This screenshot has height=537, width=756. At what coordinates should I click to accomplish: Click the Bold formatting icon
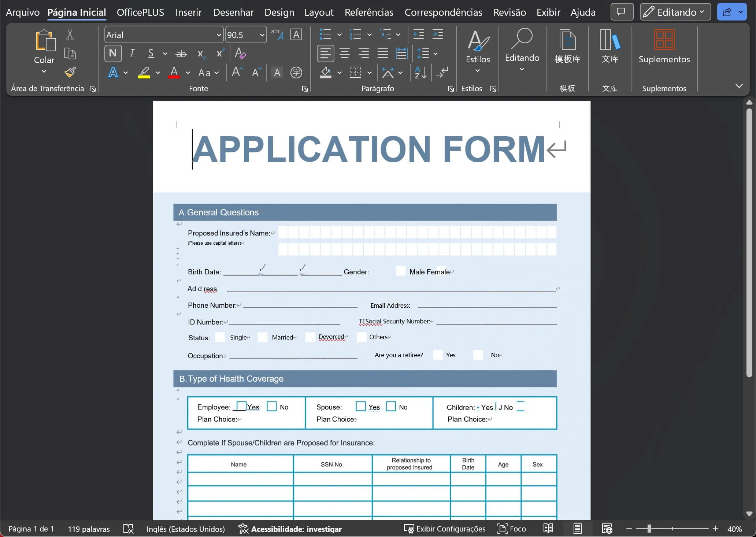(x=113, y=53)
